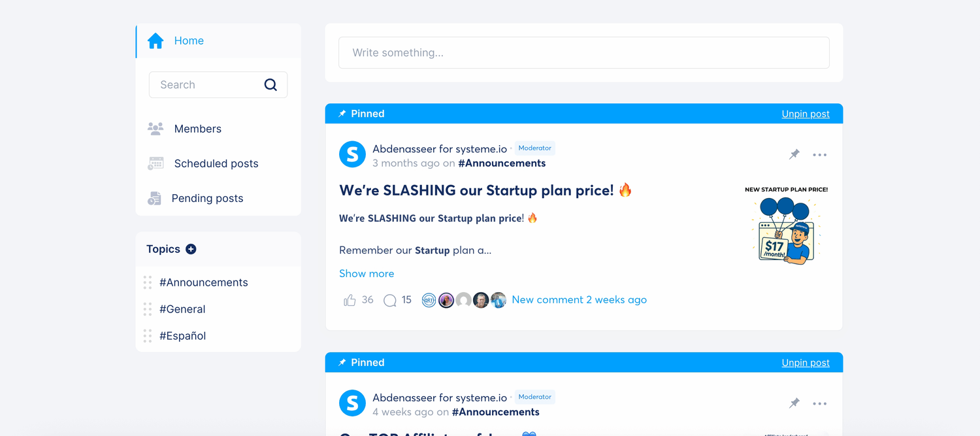Screen dimensions: 980x436
Task: Click the magnifier icon in Search box
Action: pos(270,85)
